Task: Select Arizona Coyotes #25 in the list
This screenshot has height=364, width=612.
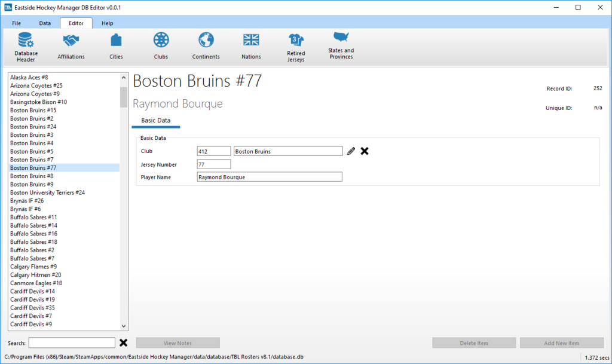Action: tap(64, 85)
